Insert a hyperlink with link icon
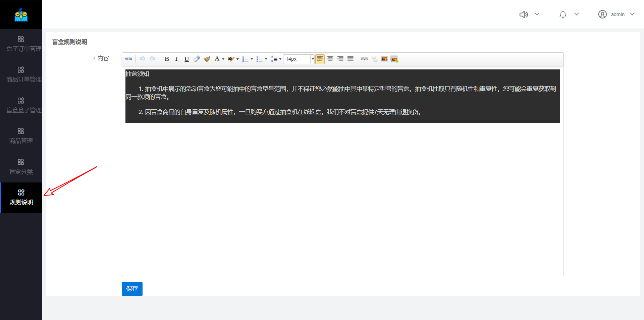The height and width of the screenshot is (320, 644). (365, 59)
